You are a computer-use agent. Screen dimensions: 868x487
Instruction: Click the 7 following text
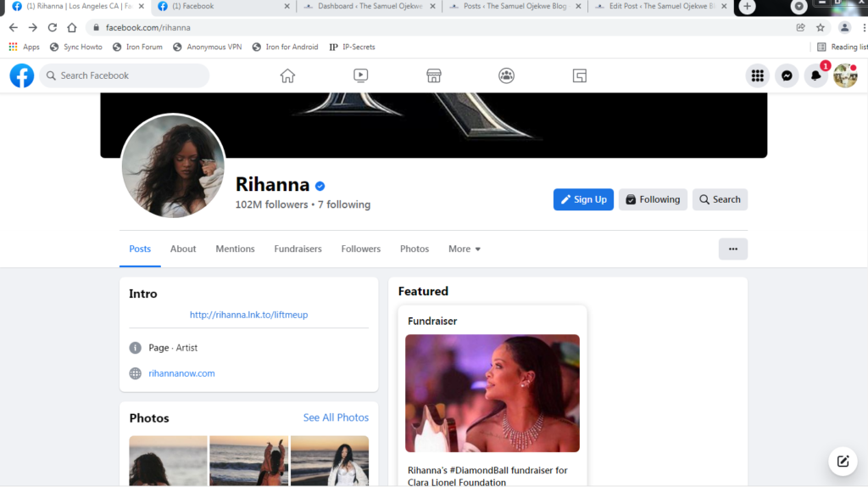pyautogui.click(x=344, y=204)
